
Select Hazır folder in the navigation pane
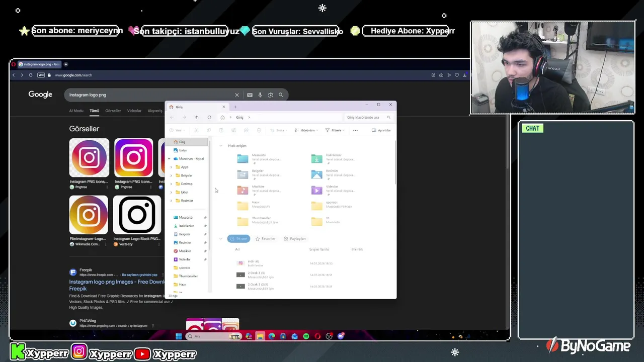[x=183, y=285]
